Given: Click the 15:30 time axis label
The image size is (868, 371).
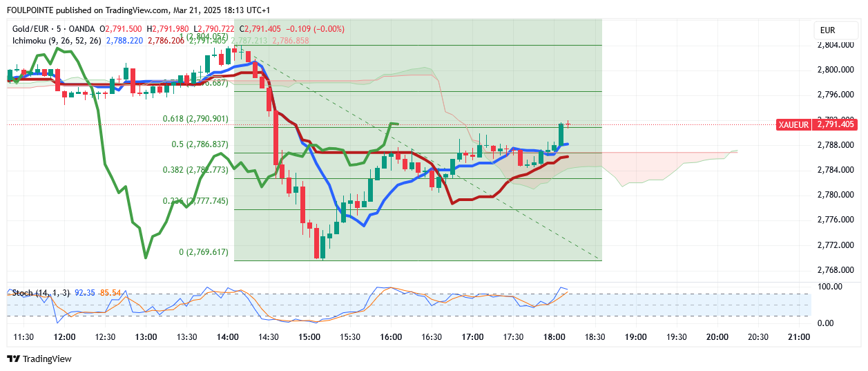Looking at the screenshot, I should [x=350, y=337].
